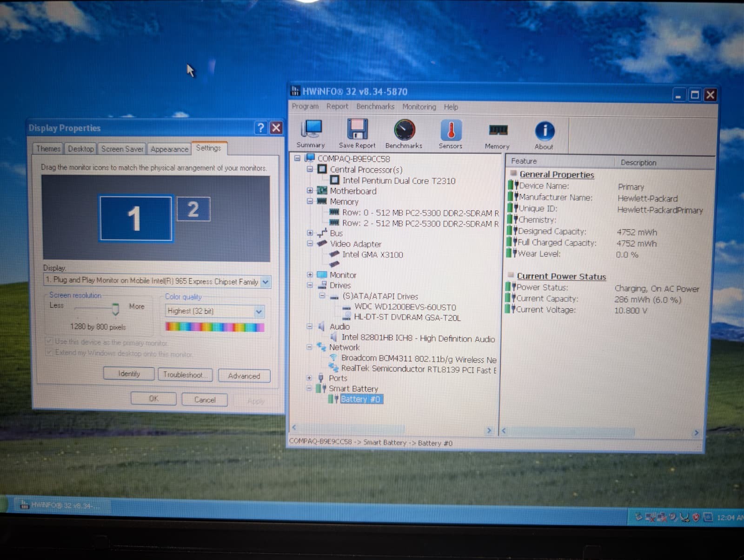Viewport: 744px width, 560px height.
Task: Expand the Motherboard node
Action: point(310,191)
